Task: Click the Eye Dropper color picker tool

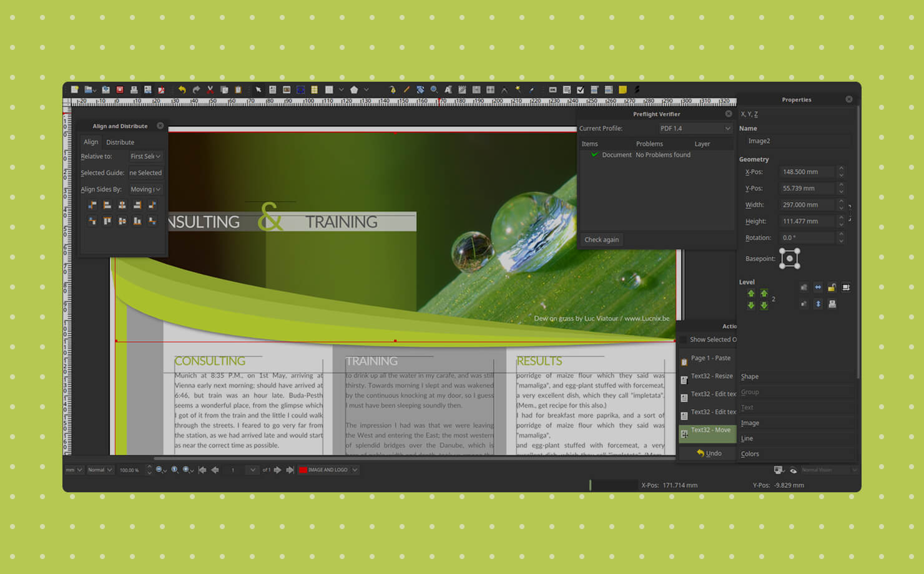Action: [x=531, y=89]
